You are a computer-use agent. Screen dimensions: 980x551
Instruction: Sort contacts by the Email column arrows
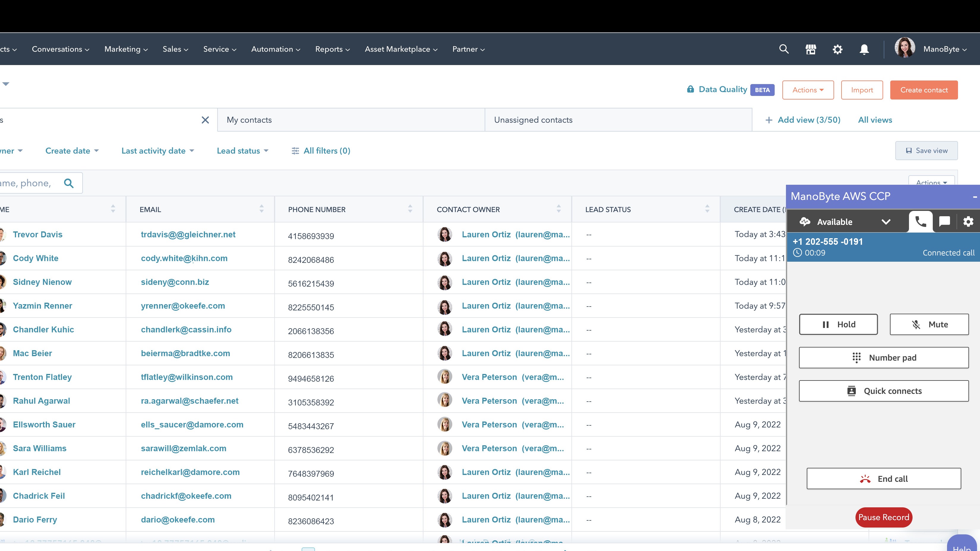coord(261,209)
